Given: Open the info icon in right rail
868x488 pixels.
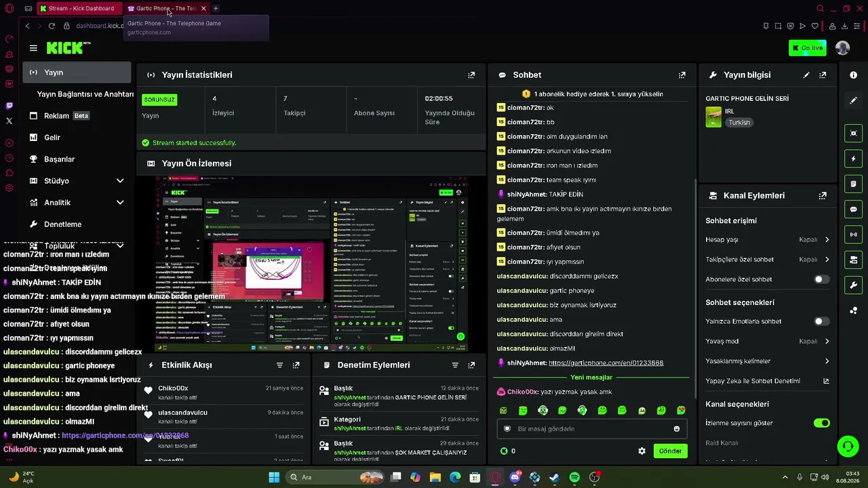Looking at the screenshot, I should click(853, 75).
